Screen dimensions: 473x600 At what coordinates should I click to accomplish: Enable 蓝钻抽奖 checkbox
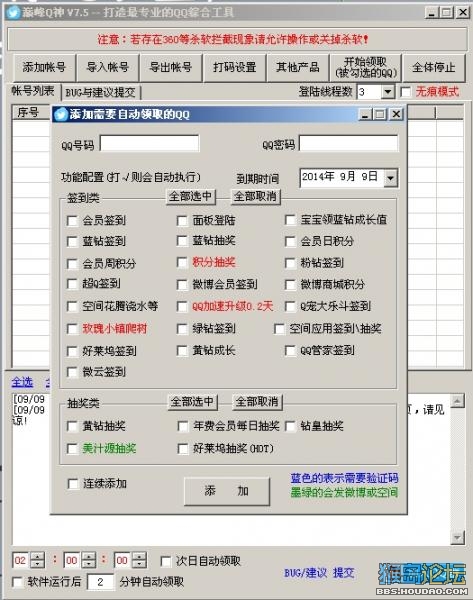point(182,241)
